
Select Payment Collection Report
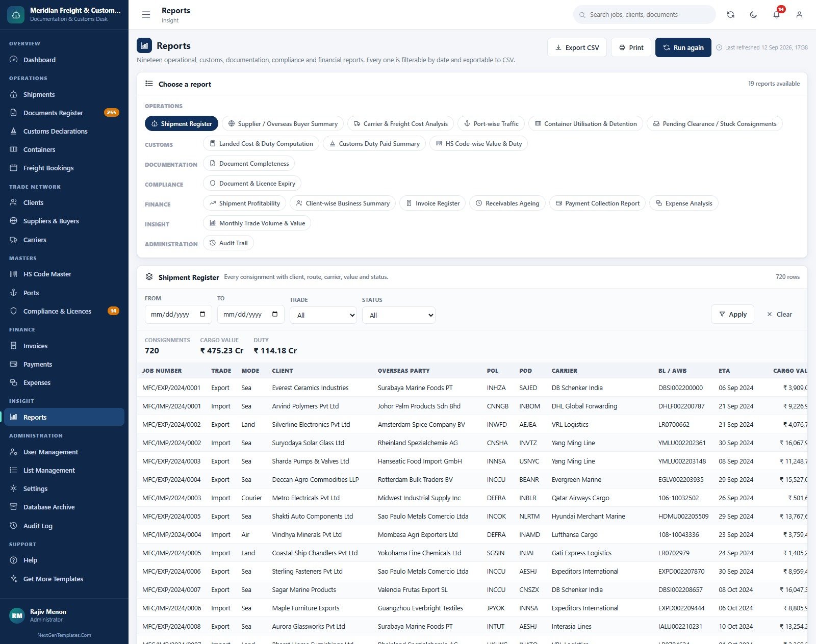pyautogui.click(x=597, y=203)
